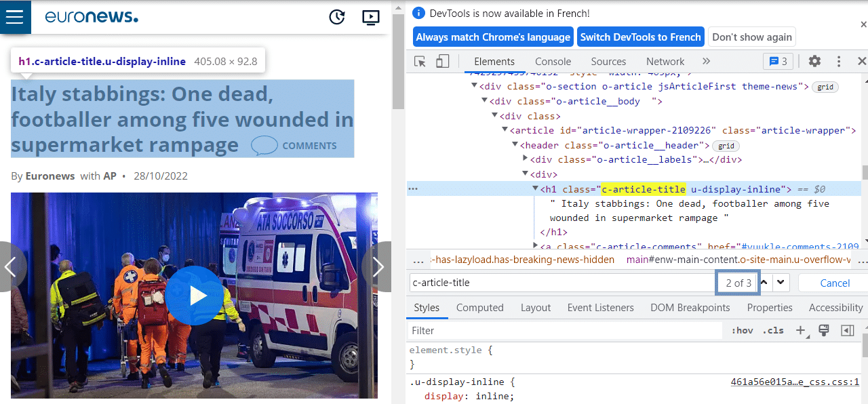Toggle the .cls element classes panel
Screen dimensions: 868x404
(x=773, y=331)
